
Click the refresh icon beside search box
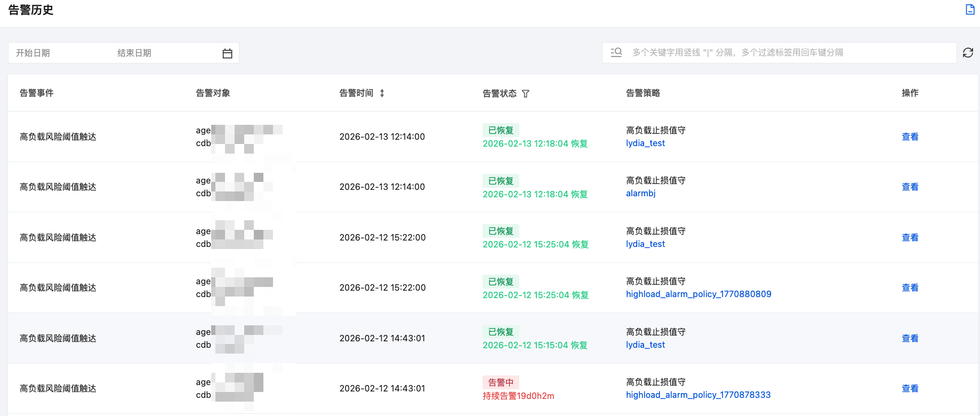tap(968, 53)
